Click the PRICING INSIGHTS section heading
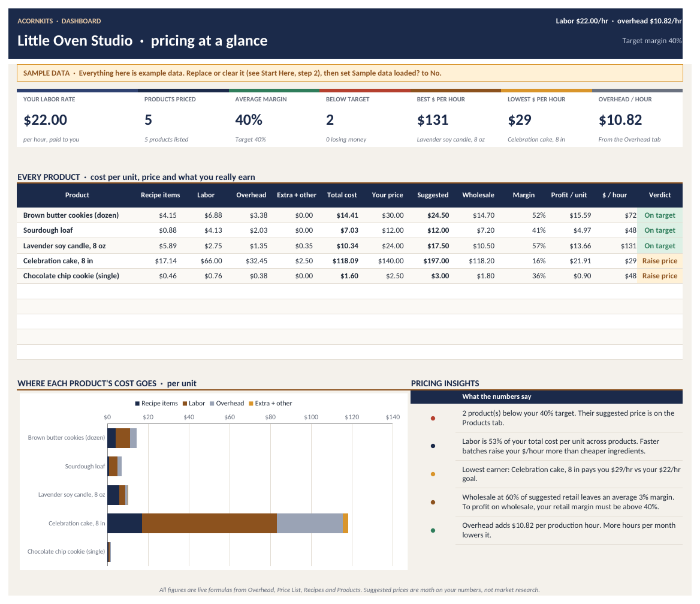 point(445,383)
